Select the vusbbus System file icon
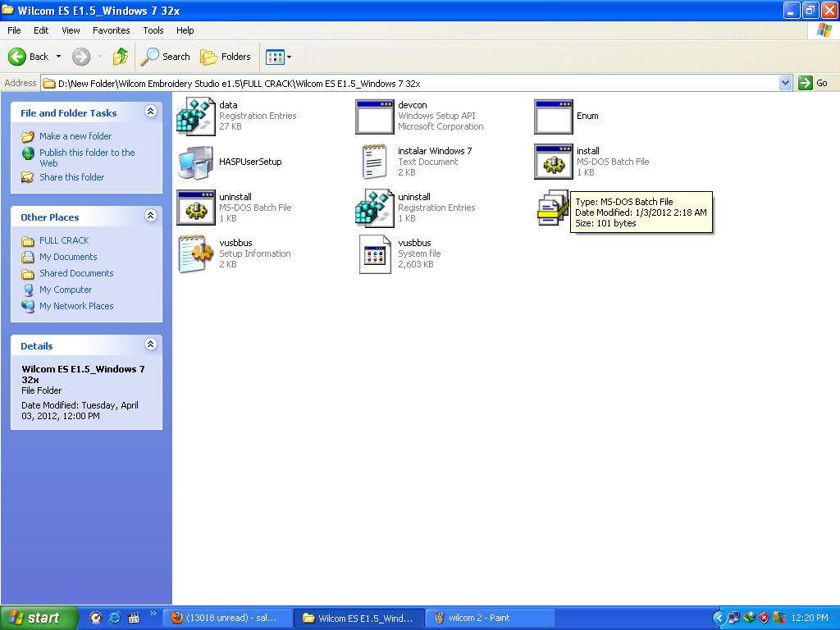This screenshot has height=630, width=840. (x=374, y=254)
